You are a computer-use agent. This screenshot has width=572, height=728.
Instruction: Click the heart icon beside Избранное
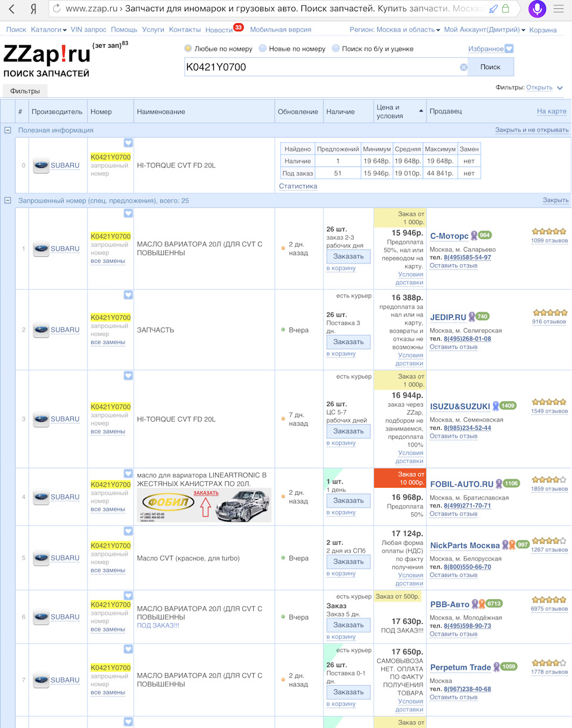coord(509,49)
